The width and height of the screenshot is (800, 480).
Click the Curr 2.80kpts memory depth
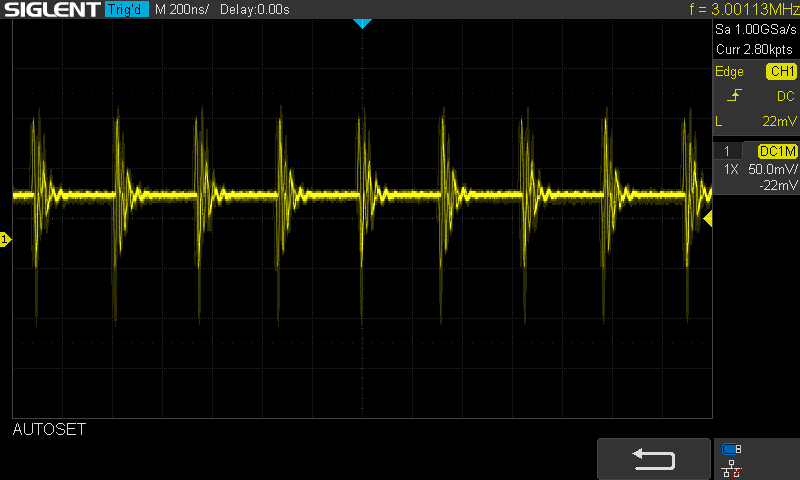[x=754, y=49]
